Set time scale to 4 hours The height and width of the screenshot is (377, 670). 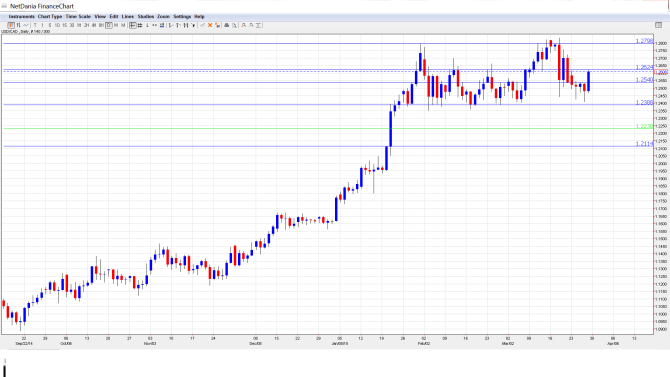[x=94, y=26]
